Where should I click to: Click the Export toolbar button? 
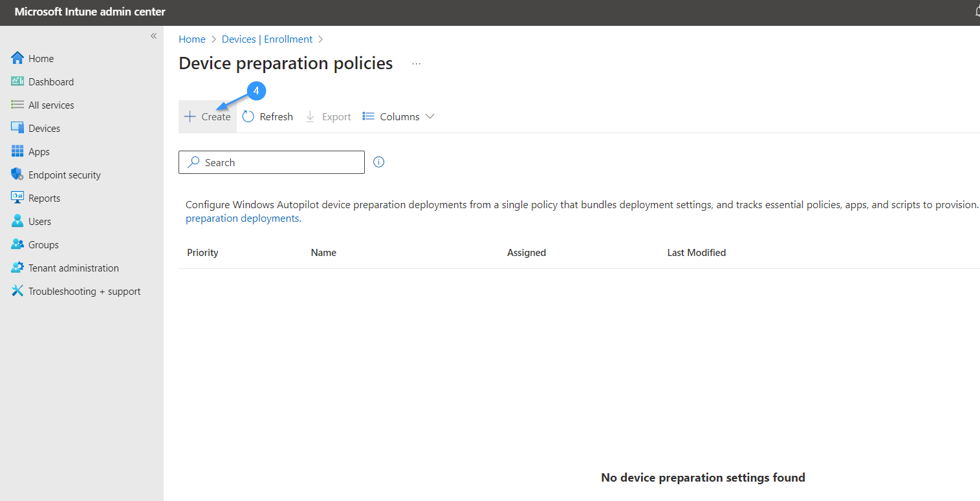(x=328, y=116)
